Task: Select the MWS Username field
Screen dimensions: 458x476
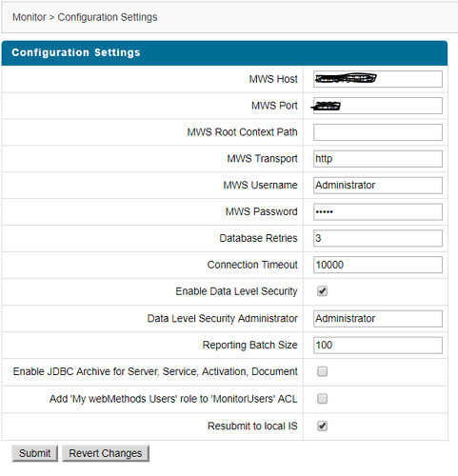Action: 378,186
